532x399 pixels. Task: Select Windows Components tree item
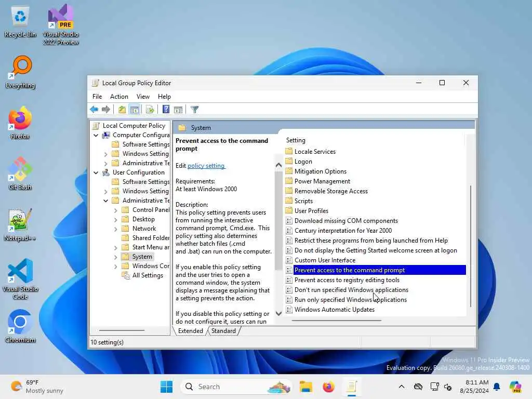tap(151, 266)
